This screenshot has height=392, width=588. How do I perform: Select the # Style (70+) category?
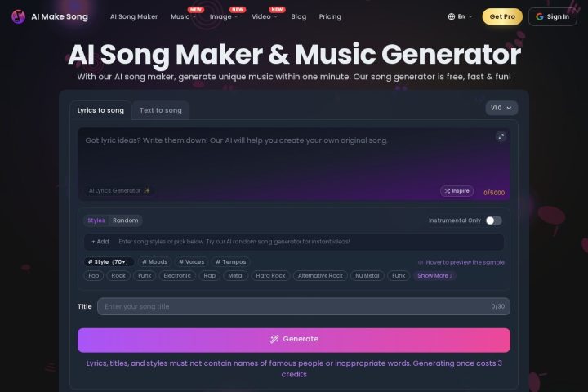(x=108, y=262)
